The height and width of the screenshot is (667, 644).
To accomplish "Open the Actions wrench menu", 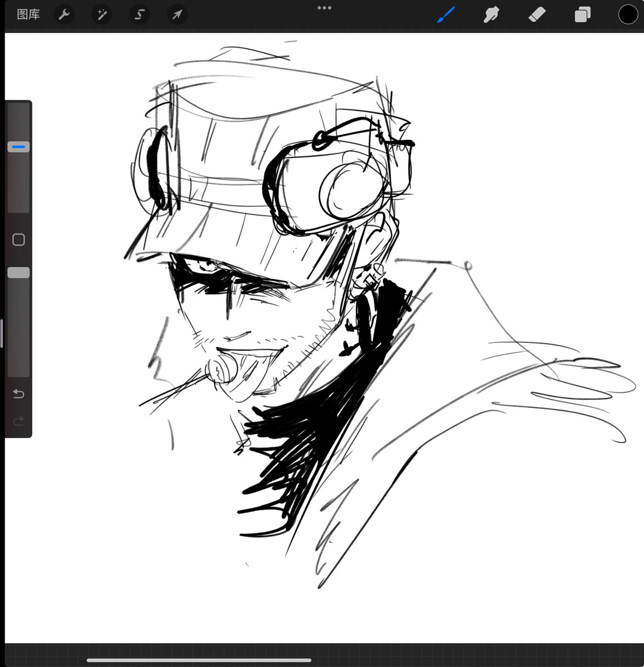I will coord(65,14).
